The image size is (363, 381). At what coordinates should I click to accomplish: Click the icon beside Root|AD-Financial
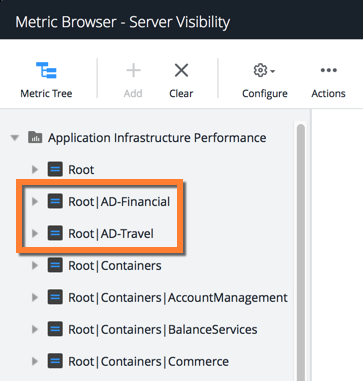[x=55, y=201]
